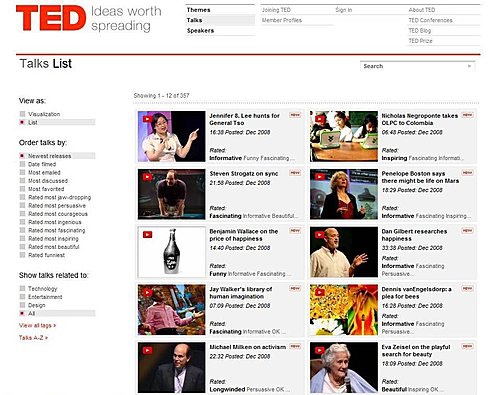Open Steven Strogatz on sync talk title
The width and height of the screenshot is (500, 395).
[244, 174]
